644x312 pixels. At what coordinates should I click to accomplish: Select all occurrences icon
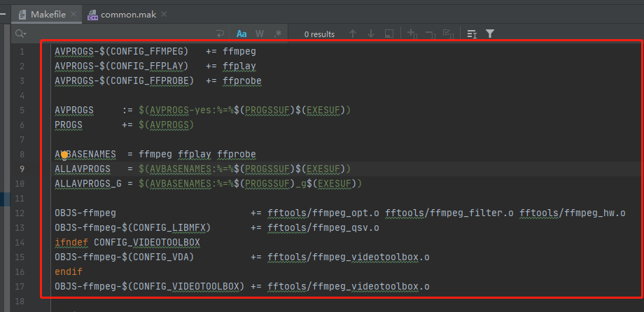click(x=448, y=34)
